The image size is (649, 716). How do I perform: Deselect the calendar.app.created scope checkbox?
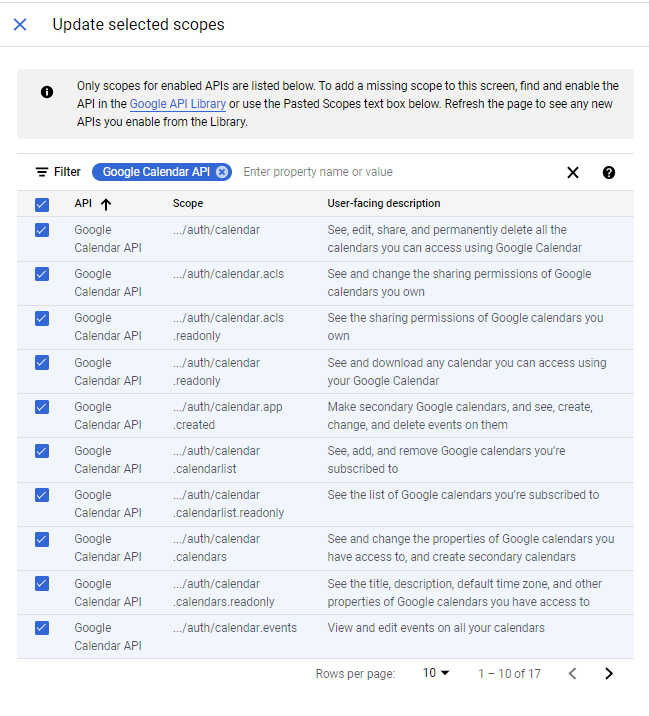coord(42,407)
